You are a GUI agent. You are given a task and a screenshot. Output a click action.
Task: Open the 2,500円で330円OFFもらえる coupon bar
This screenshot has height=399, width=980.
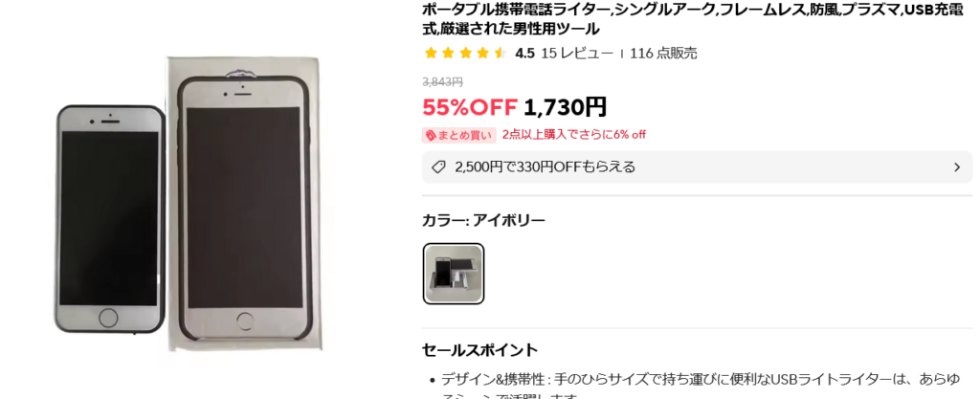[697, 166]
